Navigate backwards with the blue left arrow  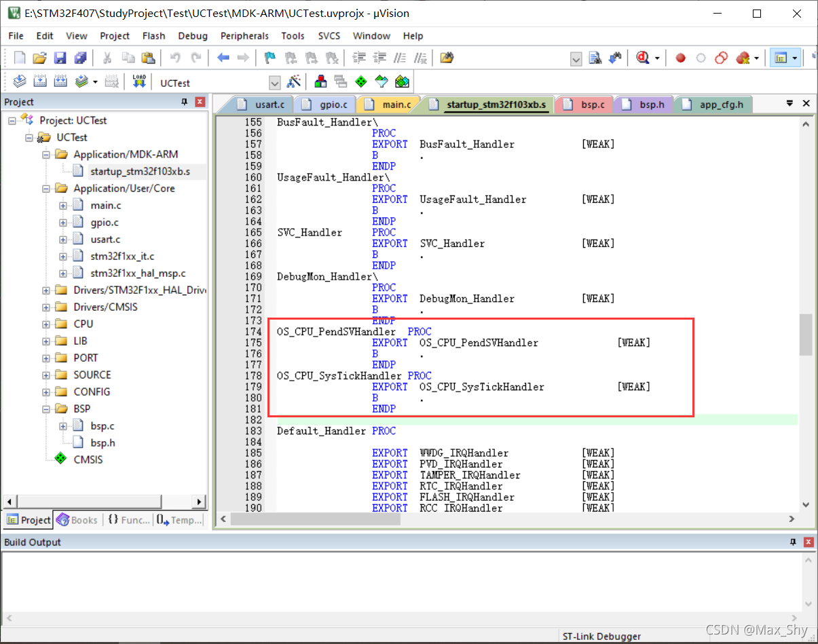pos(223,58)
